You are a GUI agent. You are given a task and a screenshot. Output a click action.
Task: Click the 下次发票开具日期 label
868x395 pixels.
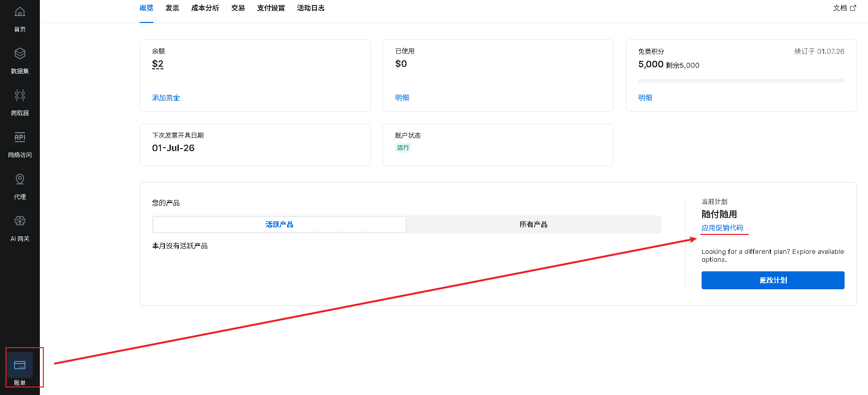point(178,136)
